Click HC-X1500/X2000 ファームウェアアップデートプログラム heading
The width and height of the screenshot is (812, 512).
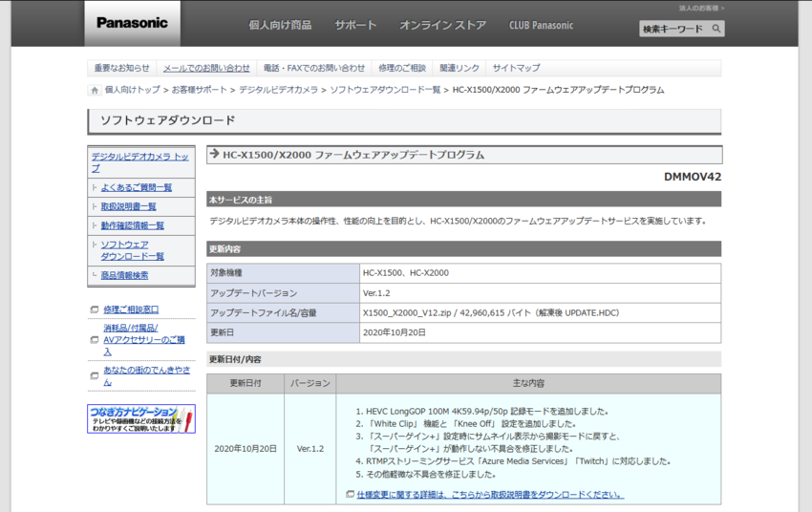click(x=353, y=155)
